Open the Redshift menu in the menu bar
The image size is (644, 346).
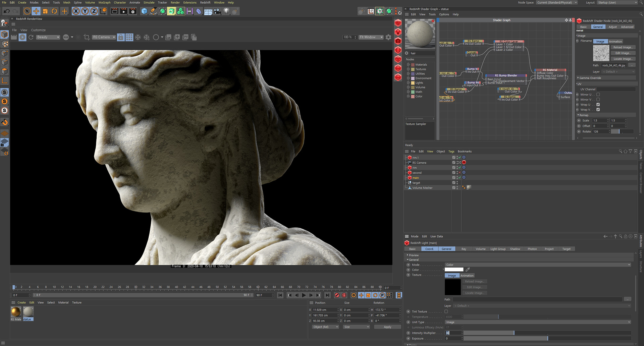pos(205,2)
